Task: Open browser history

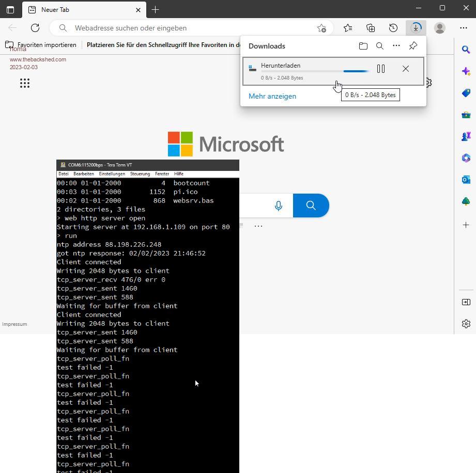Action: pos(393,28)
